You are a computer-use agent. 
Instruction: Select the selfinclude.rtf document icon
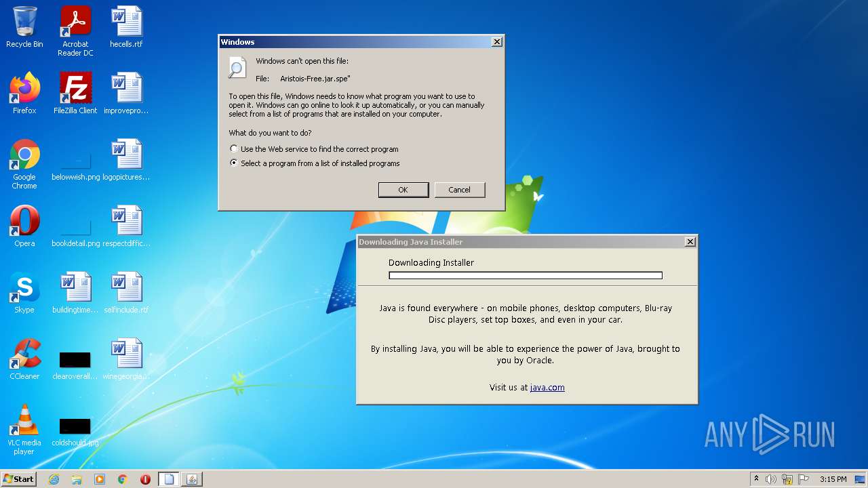coord(126,293)
